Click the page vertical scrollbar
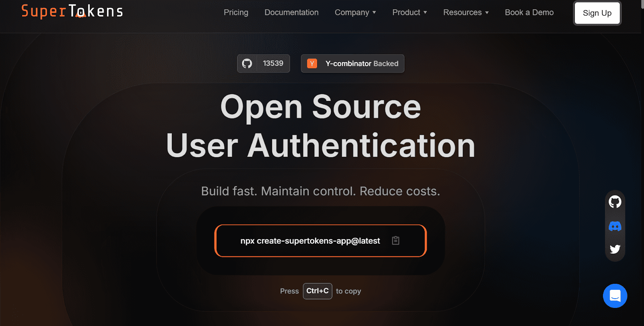This screenshot has height=326, width=644. click(642, 161)
